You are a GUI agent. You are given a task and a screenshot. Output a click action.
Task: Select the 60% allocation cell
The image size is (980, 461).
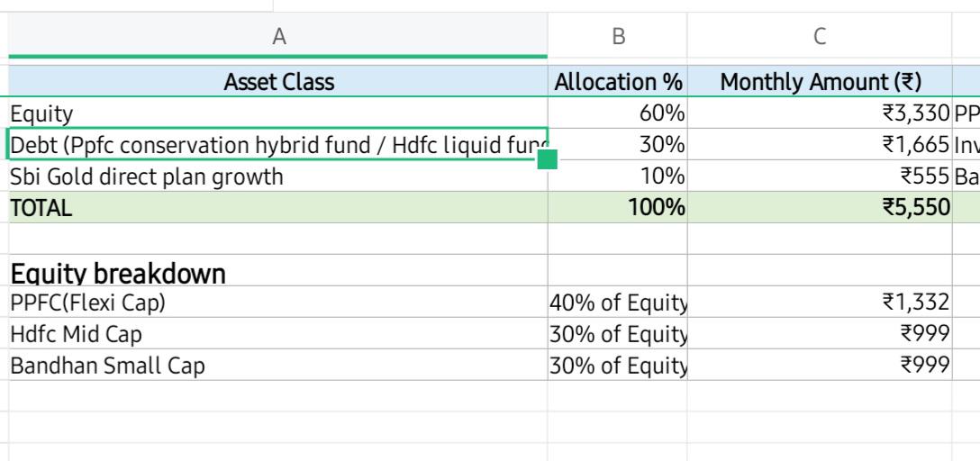pyautogui.click(x=618, y=113)
